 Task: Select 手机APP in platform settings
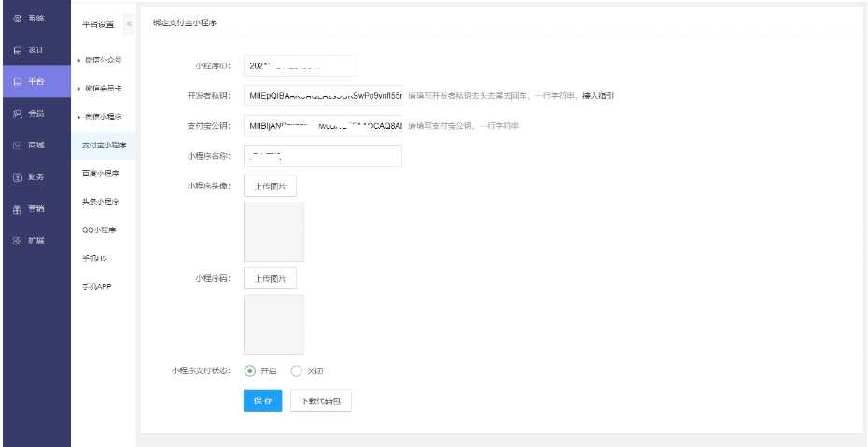(x=97, y=286)
